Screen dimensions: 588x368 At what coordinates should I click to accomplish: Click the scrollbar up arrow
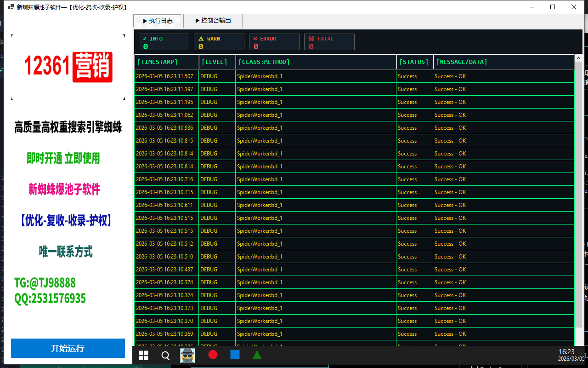tap(578, 58)
